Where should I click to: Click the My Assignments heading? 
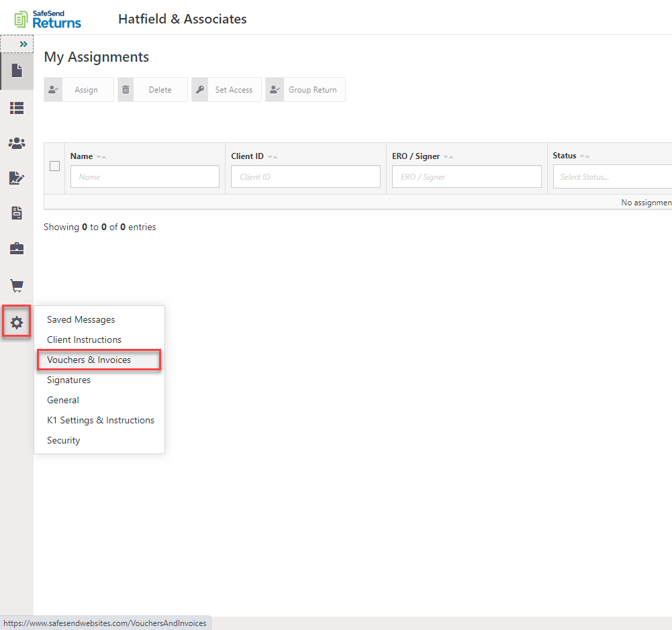click(x=97, y=57)
